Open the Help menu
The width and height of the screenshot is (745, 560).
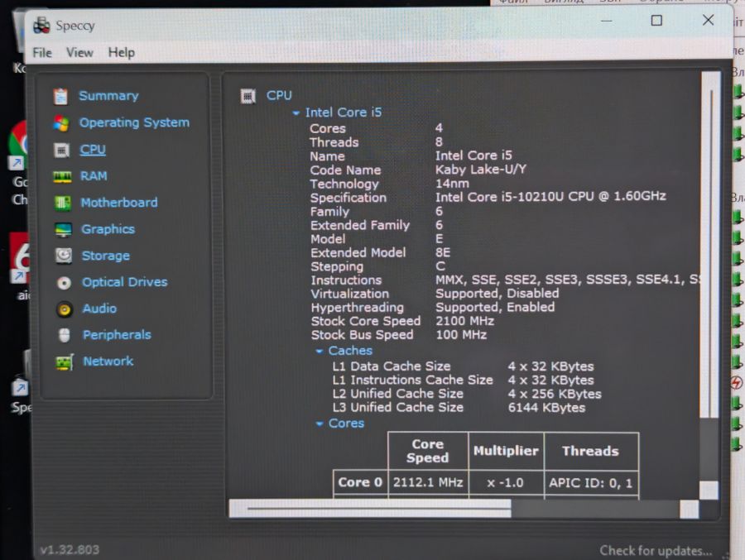(121, 53)
